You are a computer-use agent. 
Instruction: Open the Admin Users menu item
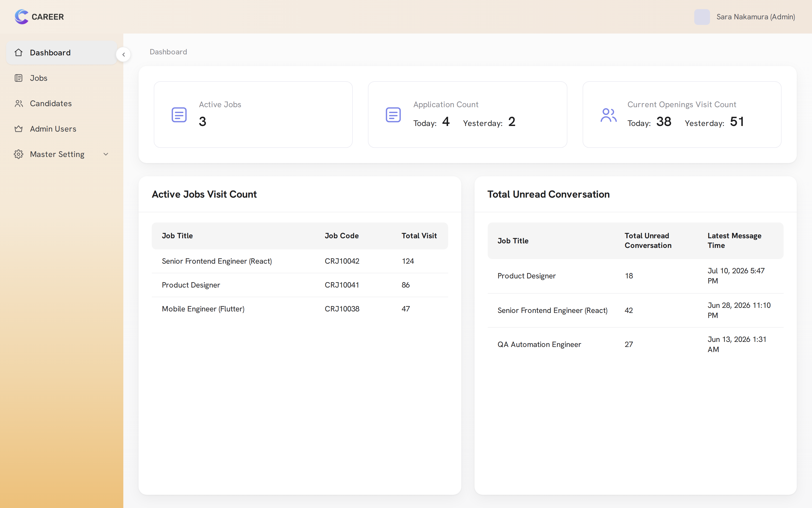(x=62, y=129)
